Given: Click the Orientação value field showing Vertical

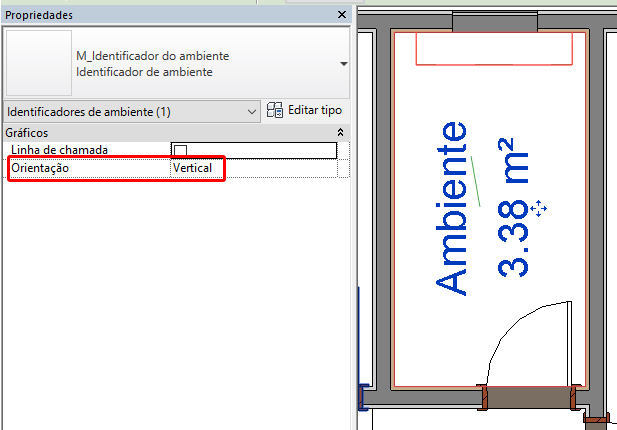Looking at the screenshot, I should [x=254, y=168].
